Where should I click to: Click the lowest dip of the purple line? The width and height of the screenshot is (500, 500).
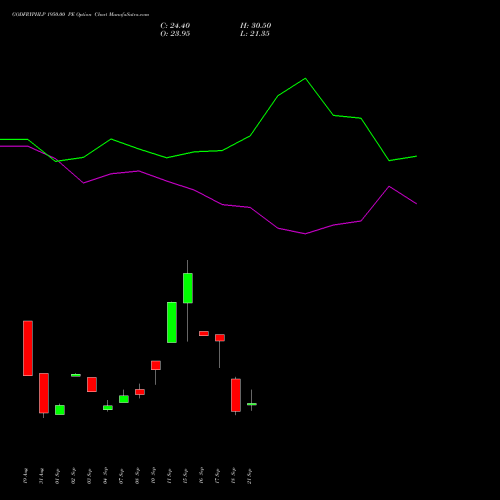point(305,234)
